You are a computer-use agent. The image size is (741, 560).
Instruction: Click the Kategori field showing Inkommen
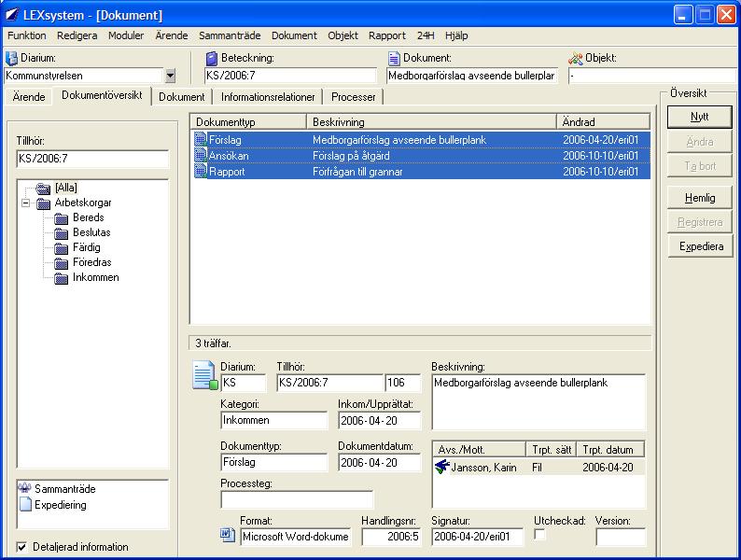[274, 420]
